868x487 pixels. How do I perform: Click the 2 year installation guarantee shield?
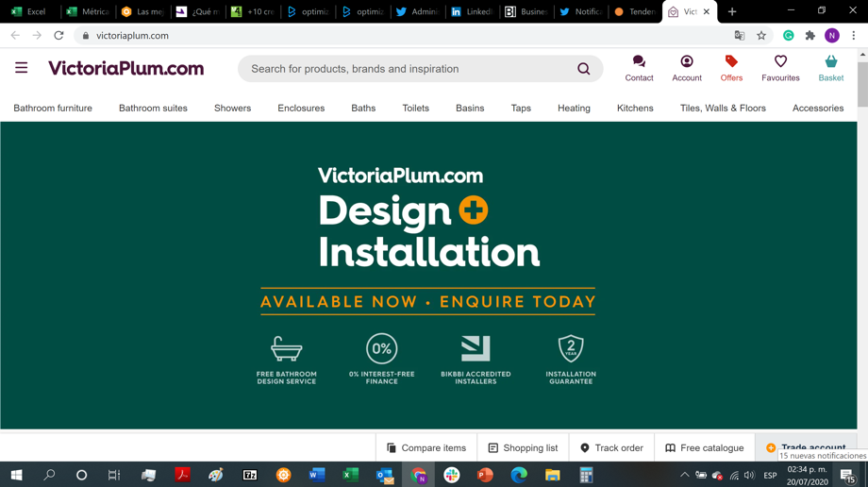pyautogui.click(x=571, y=348)
